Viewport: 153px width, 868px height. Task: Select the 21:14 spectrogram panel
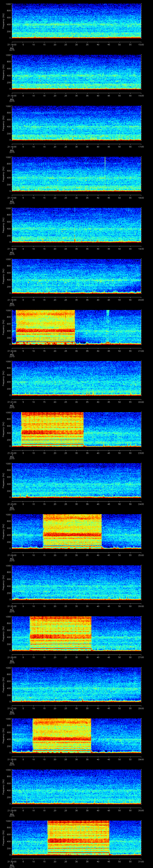76,21
